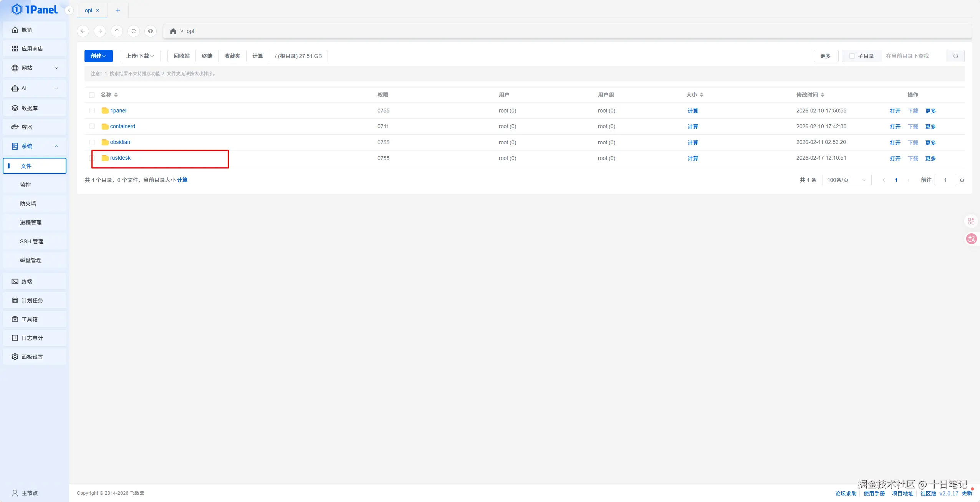Refresh the file list
Image resolution: width=980 pixels, height=502 pixels.
click(134, 31)
